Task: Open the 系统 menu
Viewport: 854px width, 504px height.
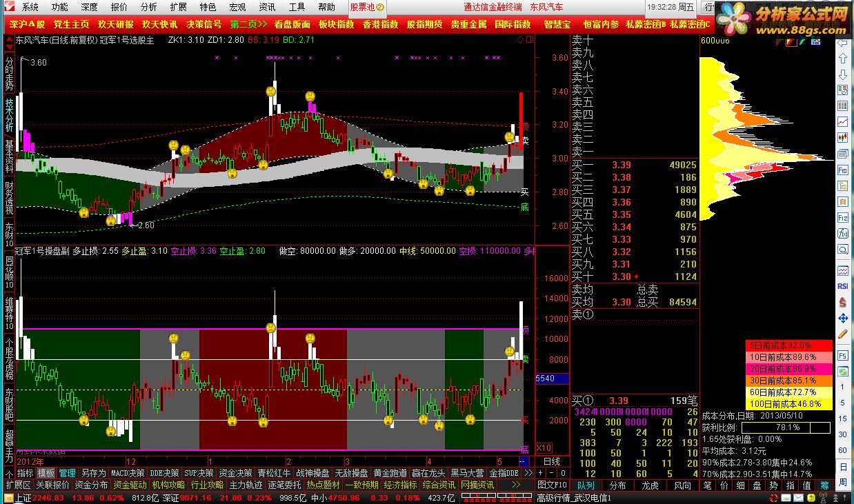Action: point(30,7)
